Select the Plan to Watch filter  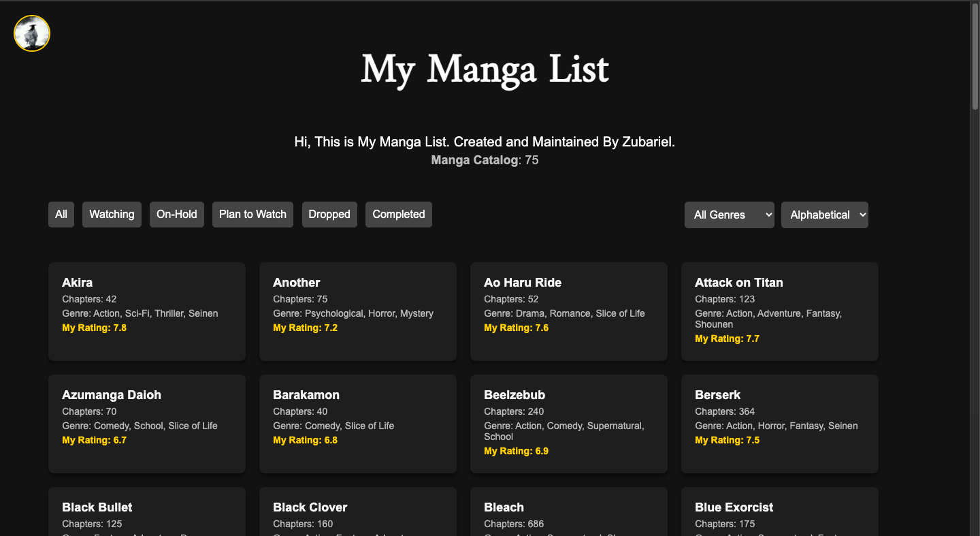tap(252, 214)
